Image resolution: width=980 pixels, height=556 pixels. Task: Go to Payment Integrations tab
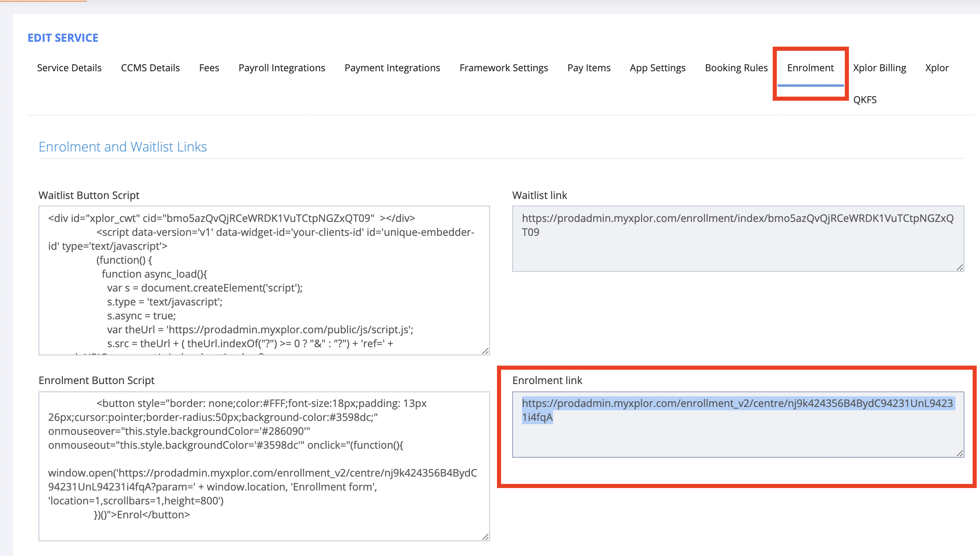coord(392,68)
